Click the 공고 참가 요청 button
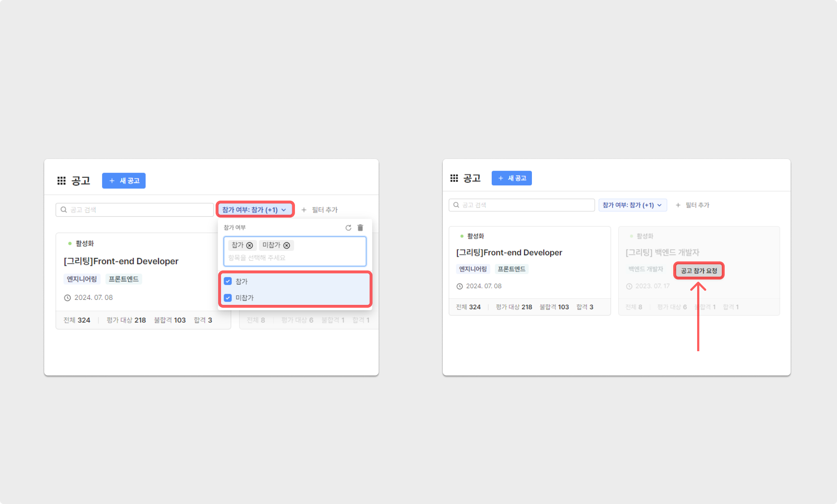The image size is (837, 504). [699, 271]
